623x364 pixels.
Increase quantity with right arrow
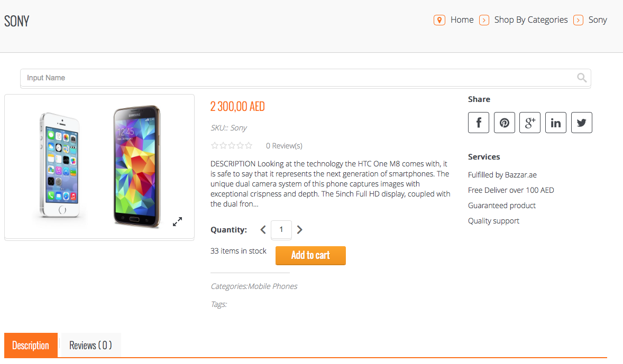(x=300, y=230)
